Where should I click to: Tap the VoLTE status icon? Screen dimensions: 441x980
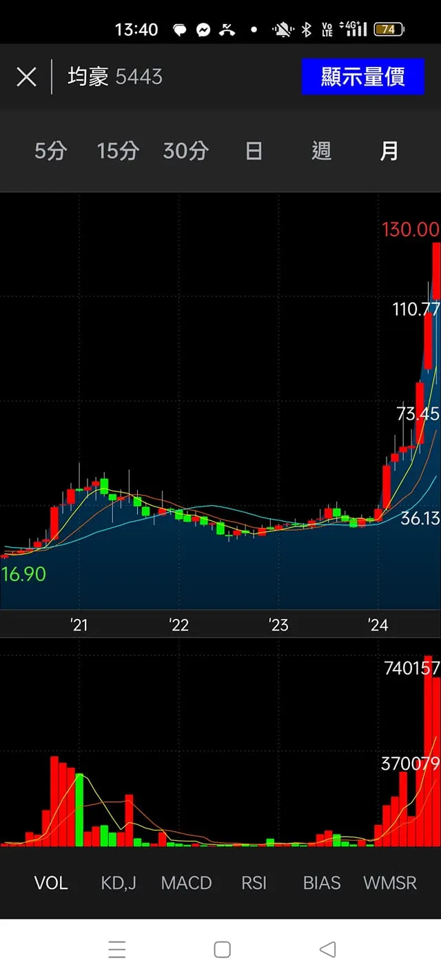327,30
